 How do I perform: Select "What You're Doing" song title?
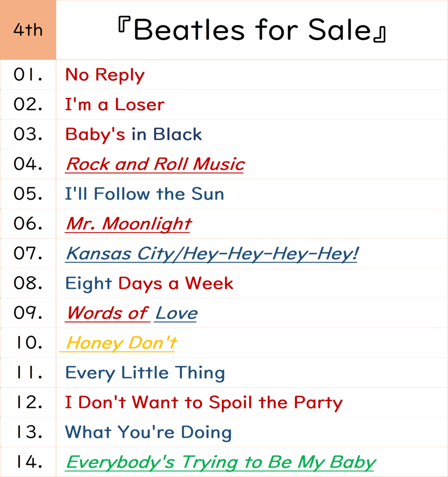148,433
